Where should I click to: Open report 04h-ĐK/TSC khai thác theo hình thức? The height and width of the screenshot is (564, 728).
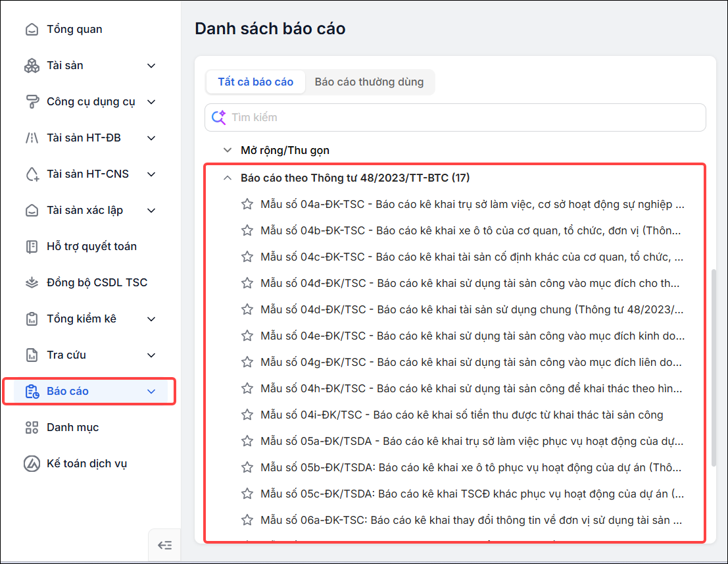click(472, 388)
